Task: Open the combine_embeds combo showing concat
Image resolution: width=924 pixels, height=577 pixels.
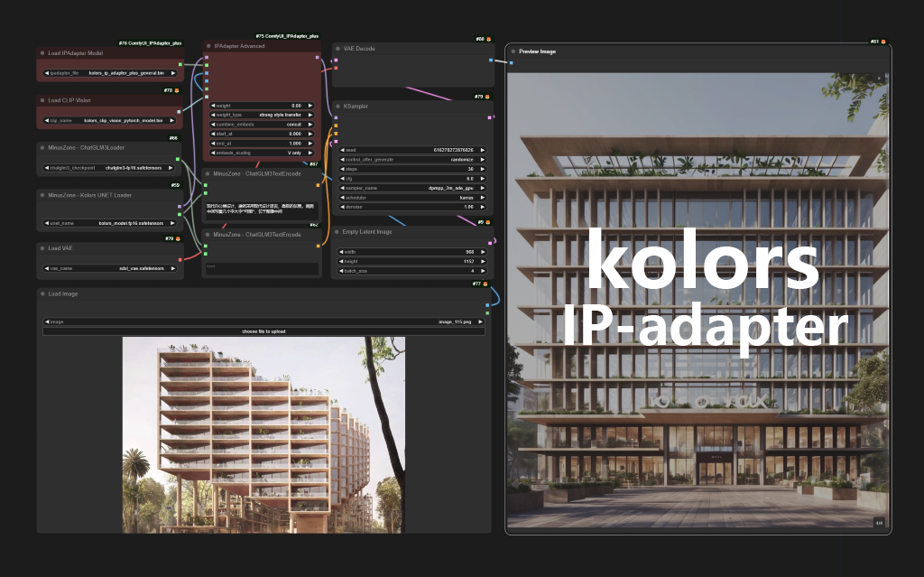Action: [263, 125]
